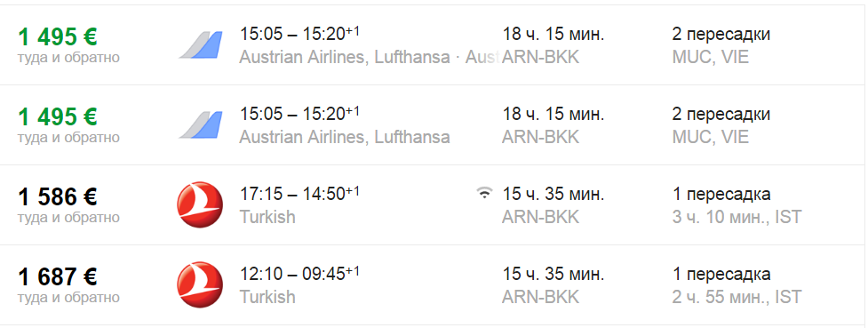Choose the 1 586 € round-trip price
868x328 pixels.
click(x=58, y=196)
